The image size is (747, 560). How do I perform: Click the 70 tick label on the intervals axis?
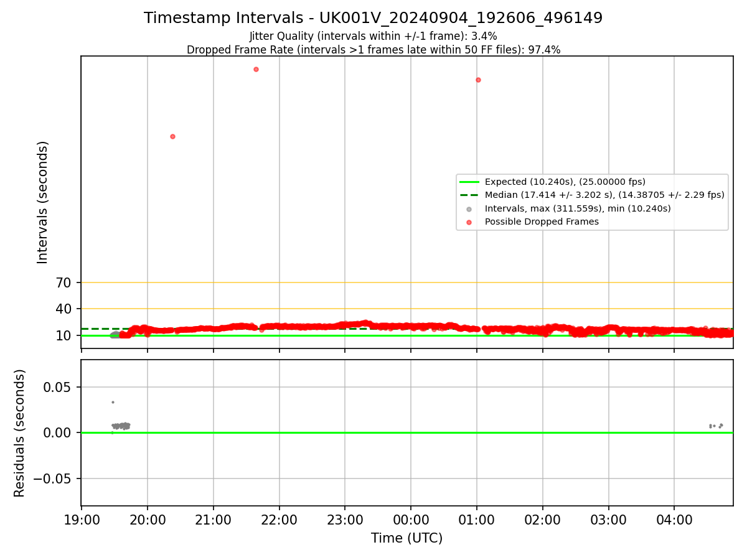pyautogui.click(x=63, y=283)
